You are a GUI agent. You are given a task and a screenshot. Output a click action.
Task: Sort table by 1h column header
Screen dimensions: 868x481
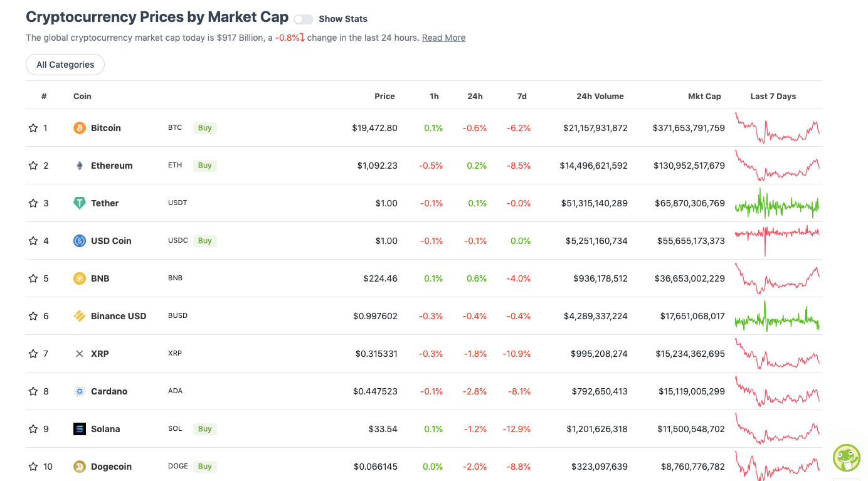(434, 96)
